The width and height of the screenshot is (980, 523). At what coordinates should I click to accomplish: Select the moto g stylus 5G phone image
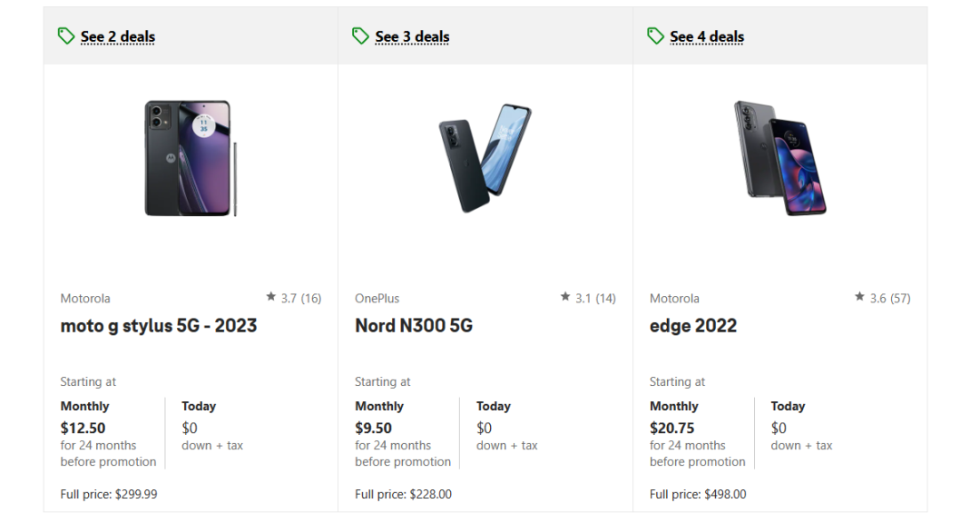tap(191, 159)
